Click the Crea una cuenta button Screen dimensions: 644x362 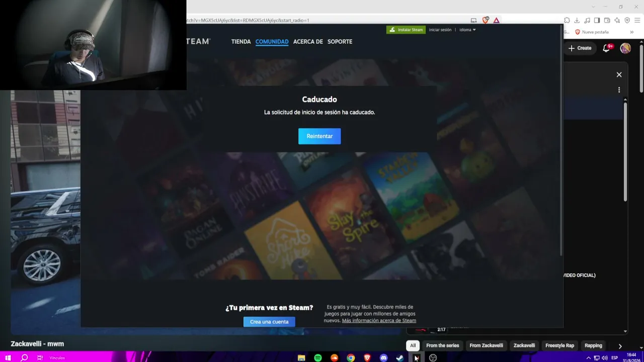tap(269, 322)
